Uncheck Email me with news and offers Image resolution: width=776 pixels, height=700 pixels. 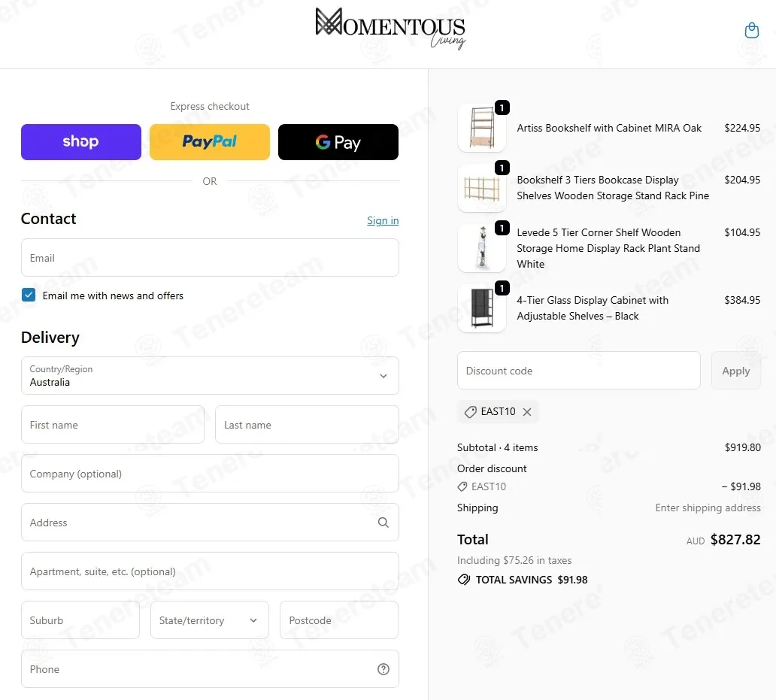point(29,295)
